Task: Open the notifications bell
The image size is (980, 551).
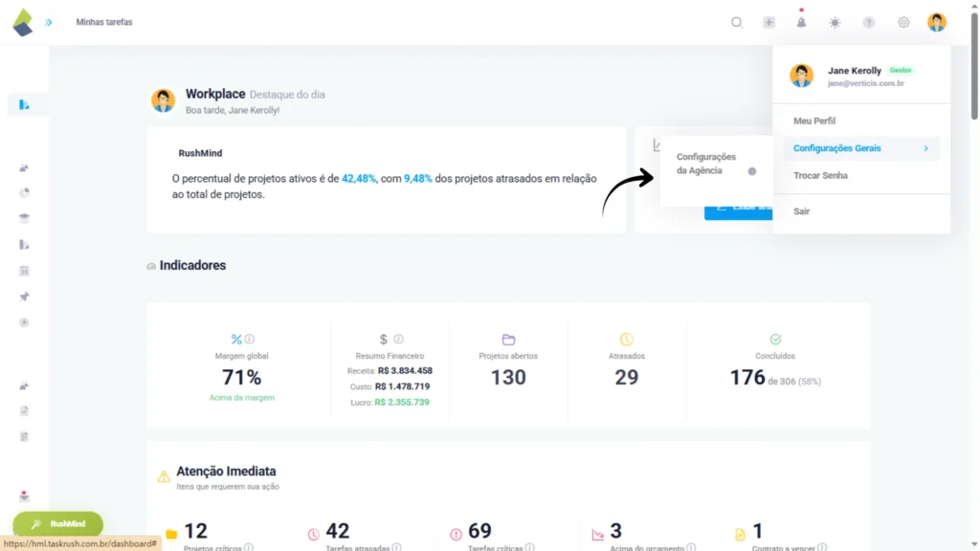Action: click(x=801, y=23)
